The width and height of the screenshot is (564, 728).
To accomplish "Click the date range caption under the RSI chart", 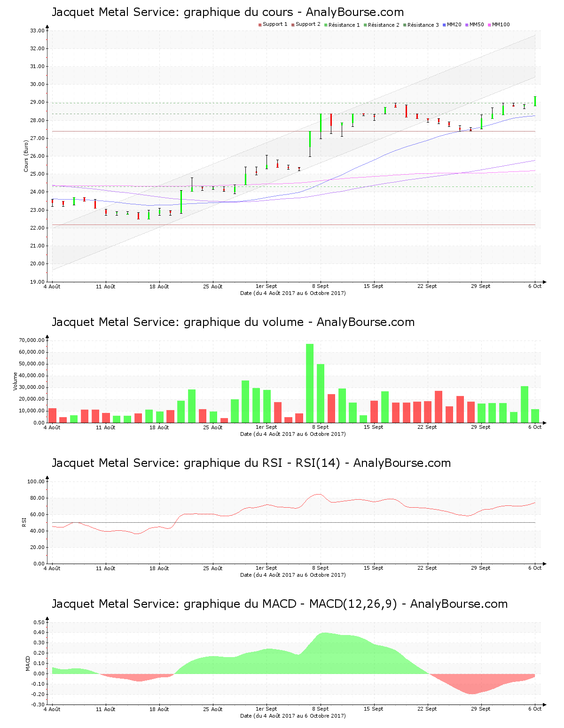I will (x=293, y=575).
